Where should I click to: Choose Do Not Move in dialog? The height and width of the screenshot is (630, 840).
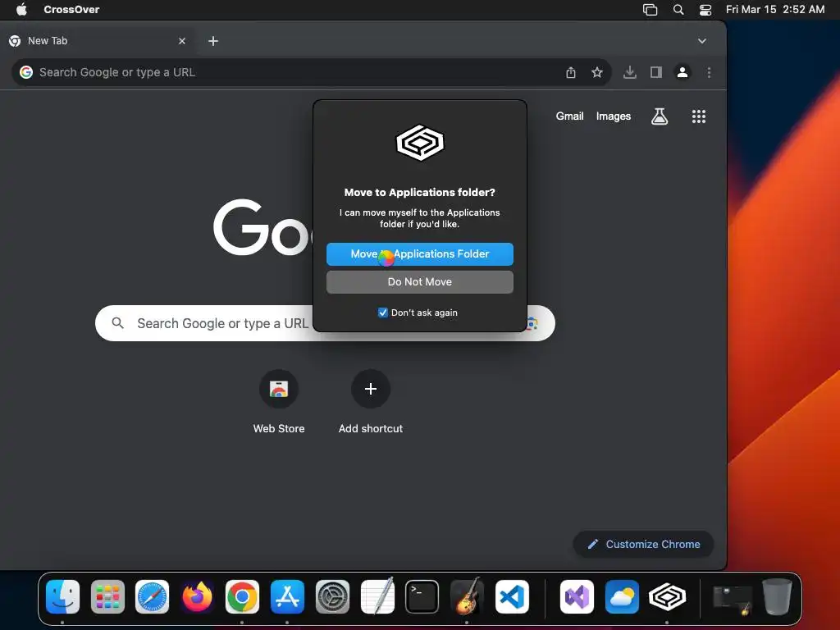419,282
